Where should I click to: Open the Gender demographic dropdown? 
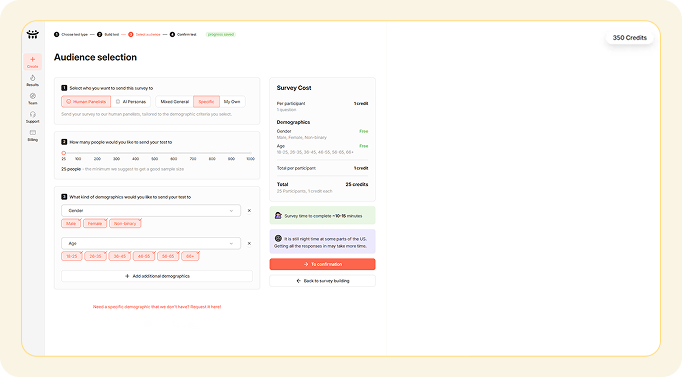[x=151, y=210]
